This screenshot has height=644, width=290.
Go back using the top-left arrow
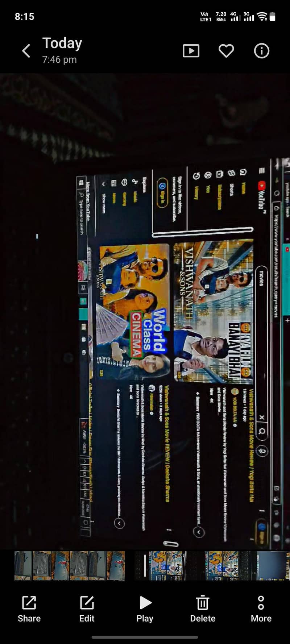pyautogui.click(x=26, y=51)
